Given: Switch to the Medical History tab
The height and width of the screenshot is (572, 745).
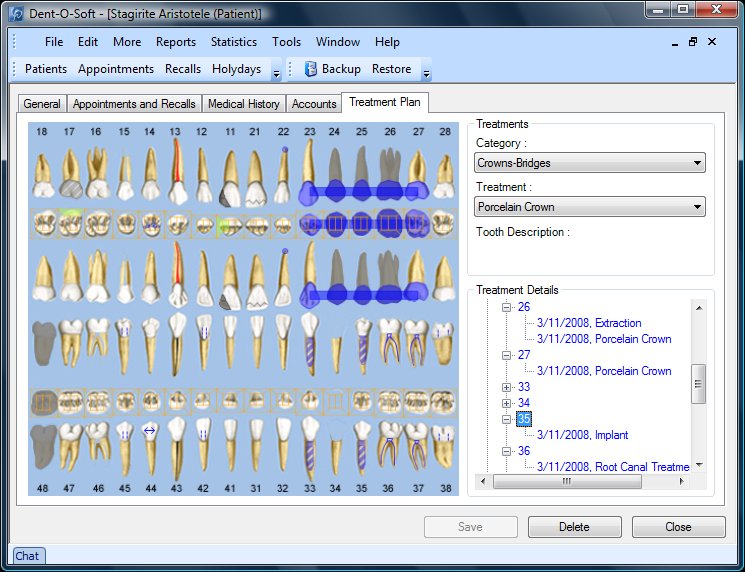Looking at the screenshot, I should (x=244, y=104).
